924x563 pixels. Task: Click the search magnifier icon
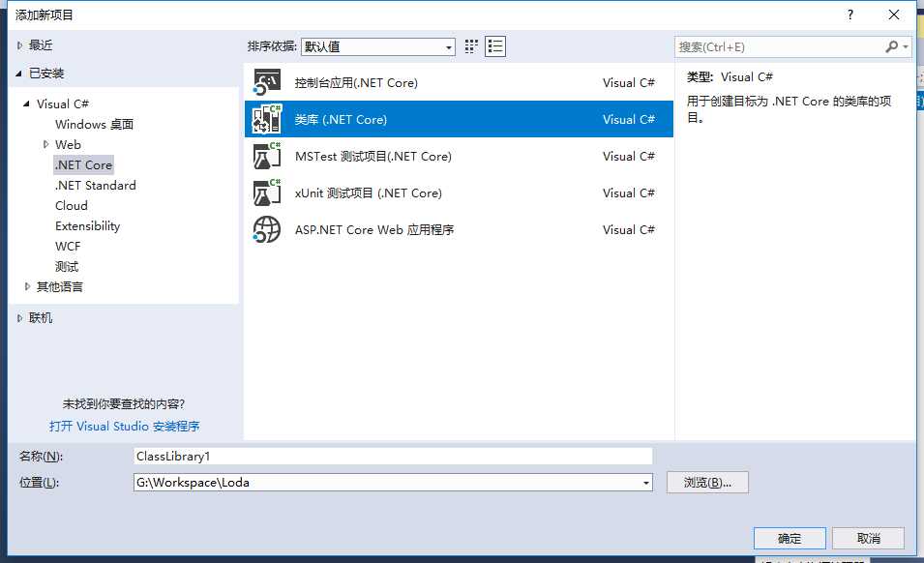(892, 46)
